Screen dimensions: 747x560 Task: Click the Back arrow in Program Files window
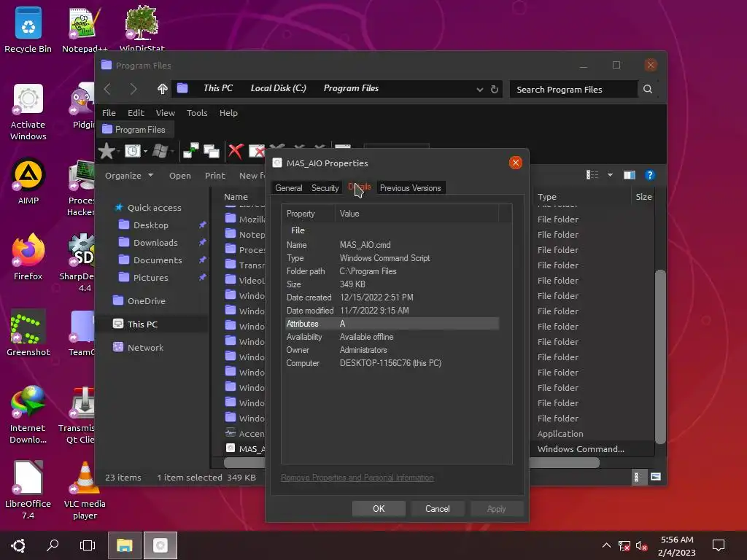click(107, 89)
